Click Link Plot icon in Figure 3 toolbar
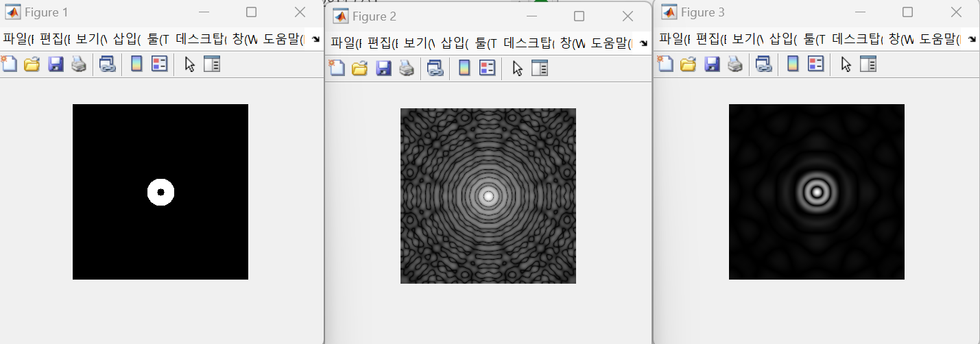Screen dimensions: 980x344 (x=763, y=64)
